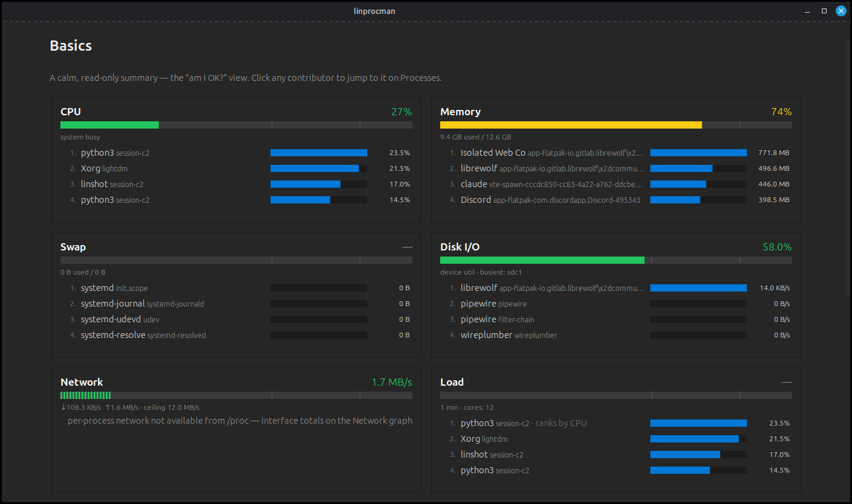Click the Memory card heading
Screen dimensions: 852x504
click(461, 112)
